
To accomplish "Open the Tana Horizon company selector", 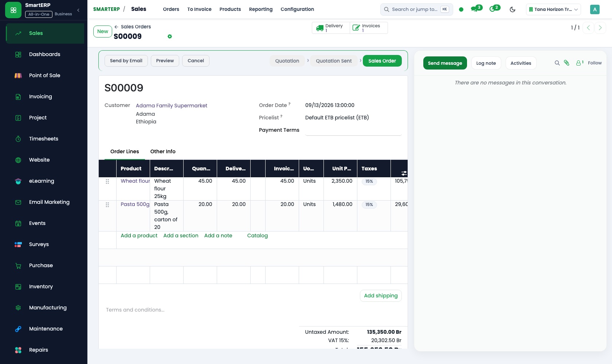I will (553, 9).
